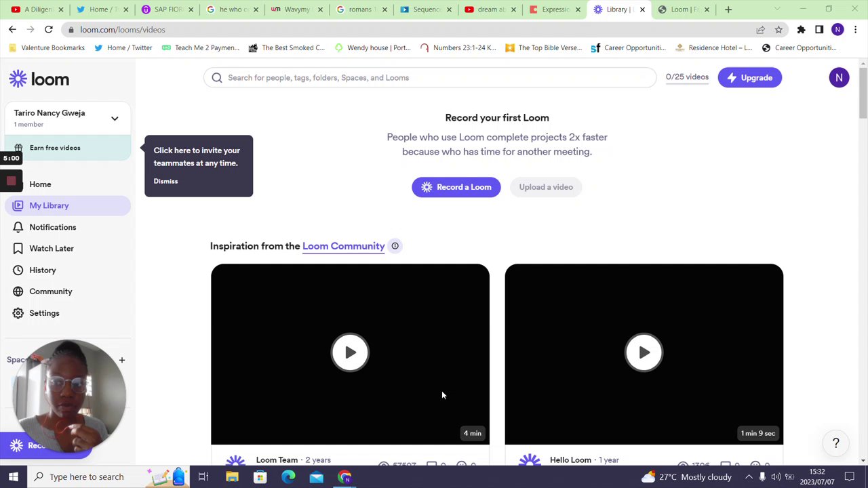The height and width of the screenshot is (488, 868).
Task: Click the Loom Team author name
Action: click(x=277, y=460)
